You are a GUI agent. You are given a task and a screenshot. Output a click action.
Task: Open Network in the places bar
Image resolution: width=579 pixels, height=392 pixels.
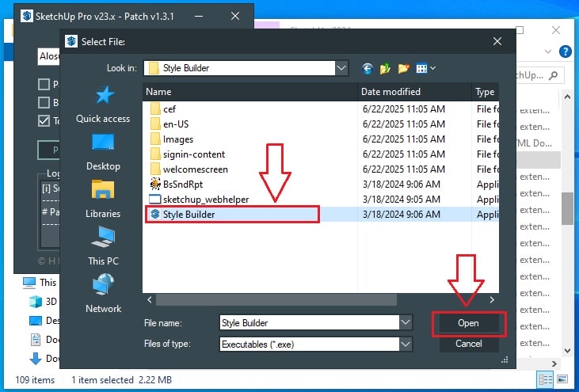103,294
